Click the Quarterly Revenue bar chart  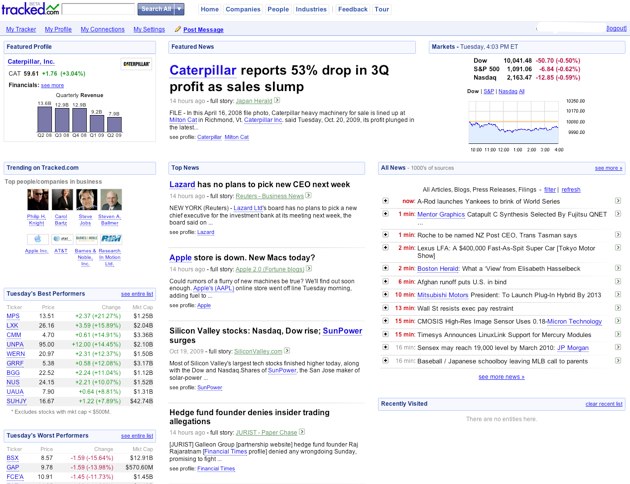[79, 118]
